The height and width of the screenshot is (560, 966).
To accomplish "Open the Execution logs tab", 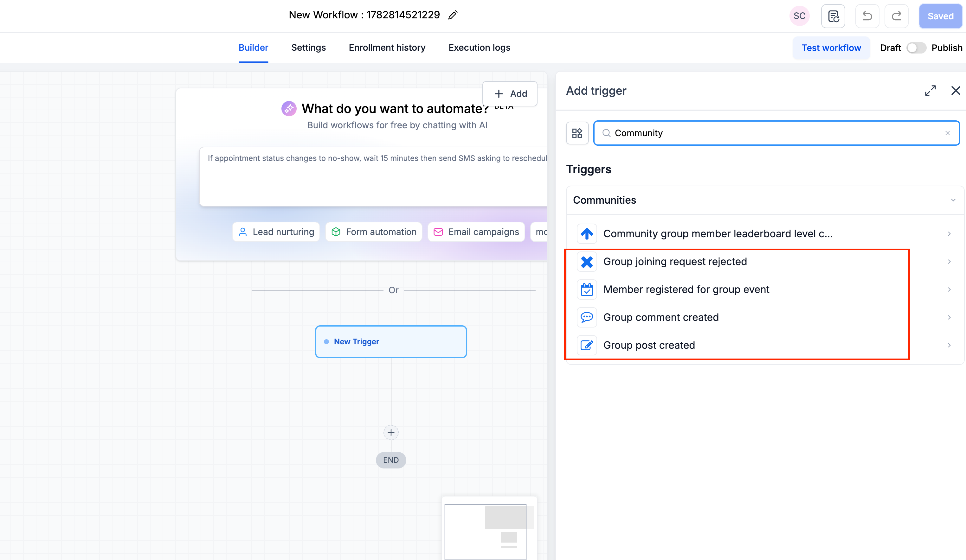I will [x=479, y=48].
